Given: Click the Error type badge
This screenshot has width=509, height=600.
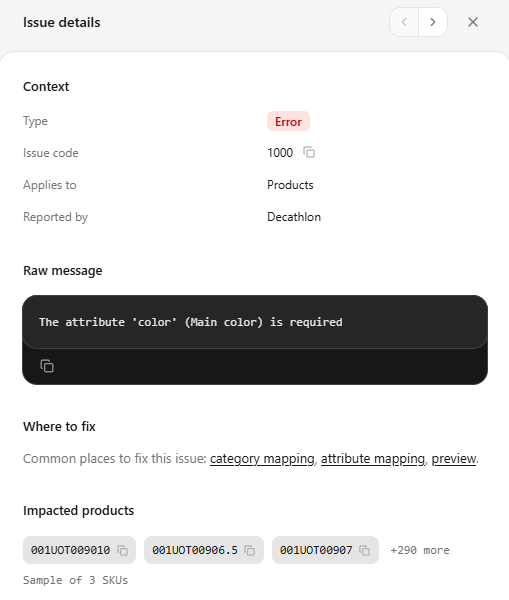Looking at the screenshot, I should 288,121.
